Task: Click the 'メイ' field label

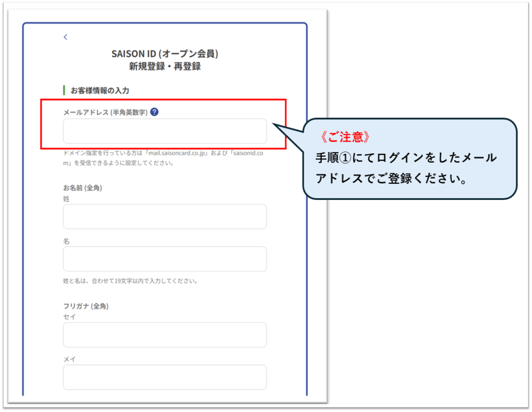Action: click(69, 359)
